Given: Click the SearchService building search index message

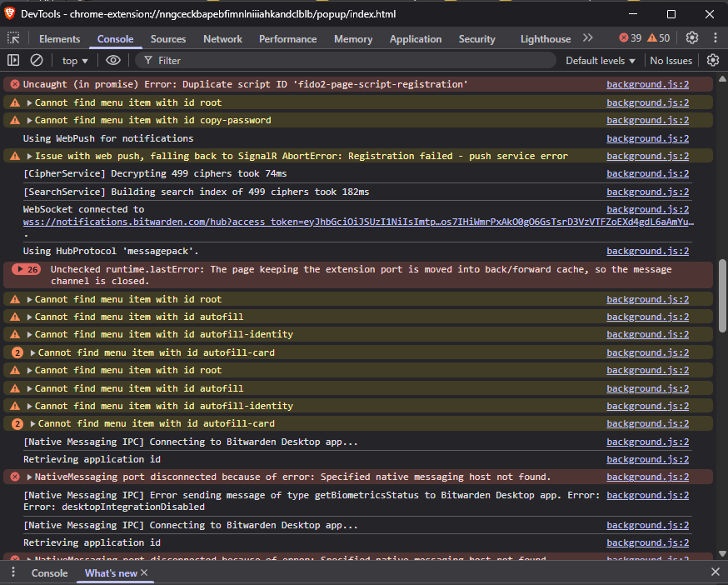Looking at the screenshot, I should (196, 192).
